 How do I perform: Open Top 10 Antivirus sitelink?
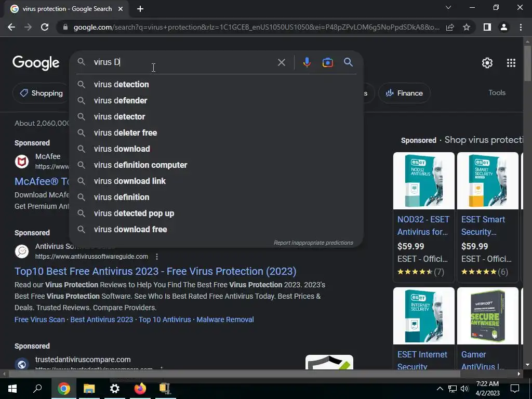[x=165, y=320]
